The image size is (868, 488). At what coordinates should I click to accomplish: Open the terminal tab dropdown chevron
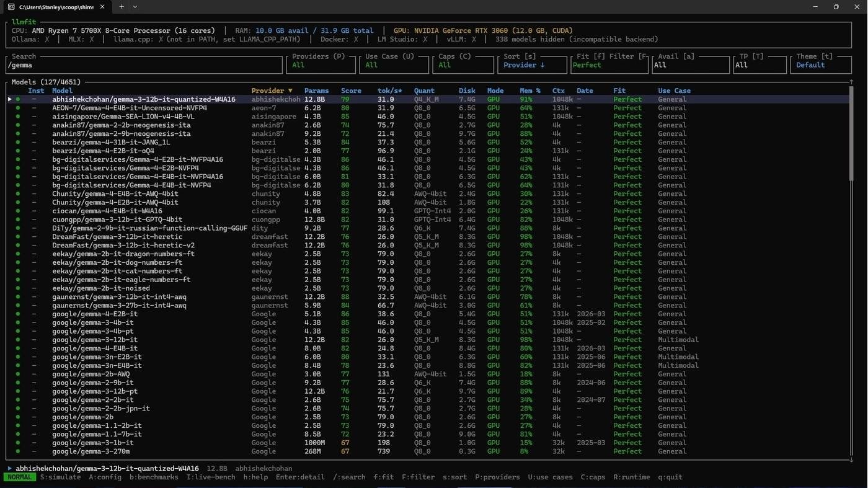point(135,7)
